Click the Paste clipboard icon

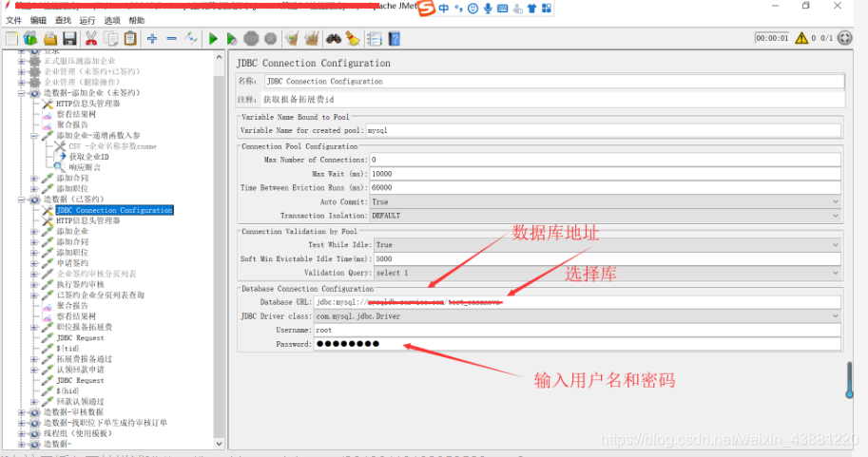[x=130, y=38]
